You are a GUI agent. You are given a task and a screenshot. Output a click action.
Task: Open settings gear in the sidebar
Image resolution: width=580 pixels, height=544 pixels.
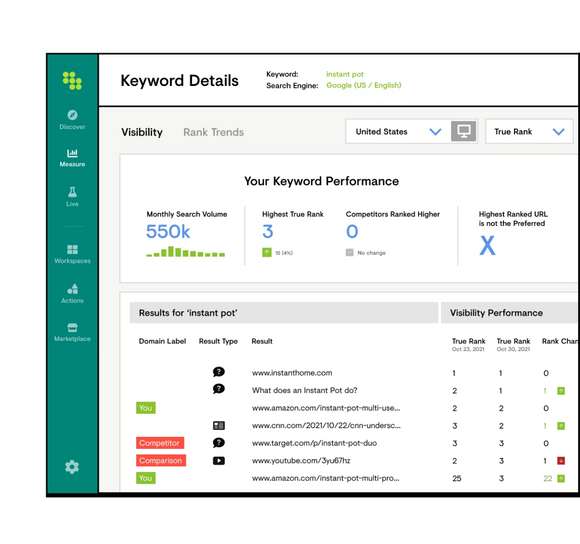(x=72, y=467)
